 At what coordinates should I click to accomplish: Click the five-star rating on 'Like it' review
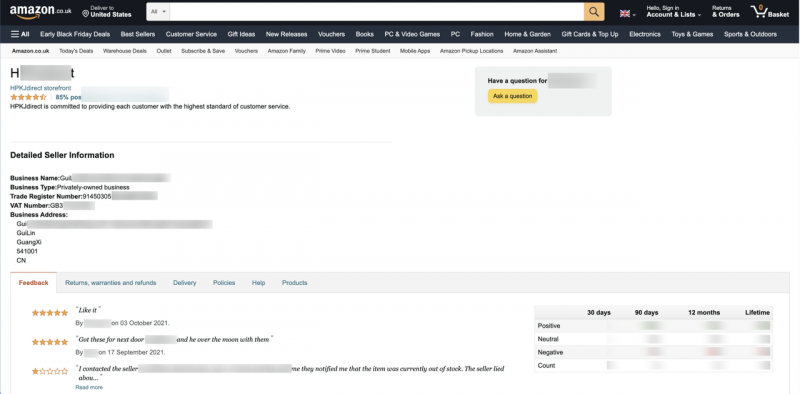pos(50,313)
